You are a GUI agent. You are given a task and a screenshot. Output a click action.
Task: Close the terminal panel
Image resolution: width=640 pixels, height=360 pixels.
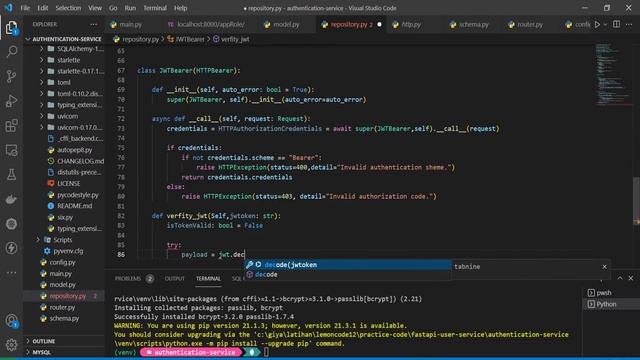tap(631, 278)
